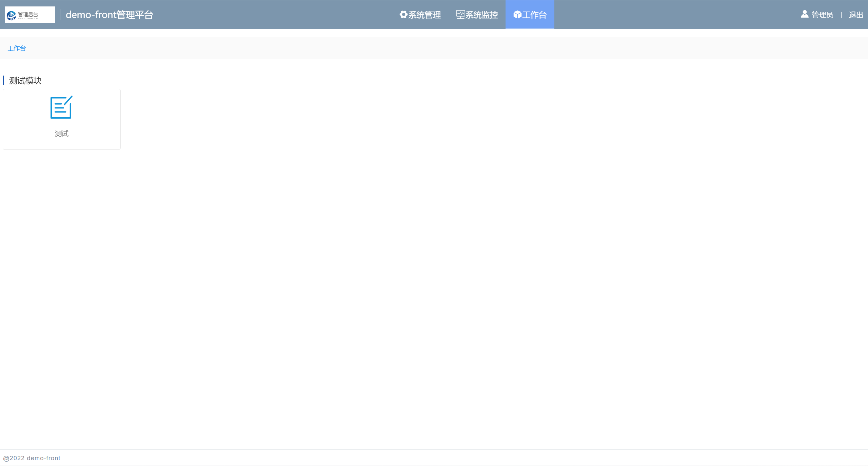The width and height of the screenshot is (868, 466).
Task: Click the gear icon beside 系统管理
Action: 403,15
